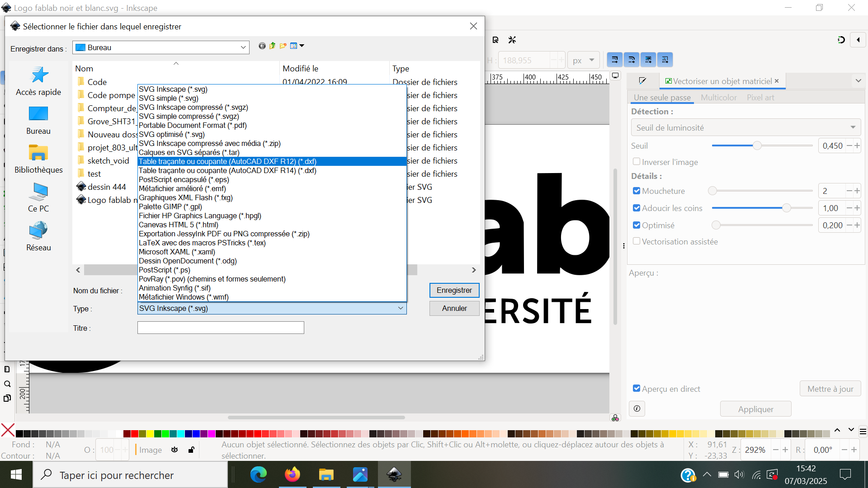
Task: Click the color management icon below the canvas scrollbar
Action: [615, 418]
